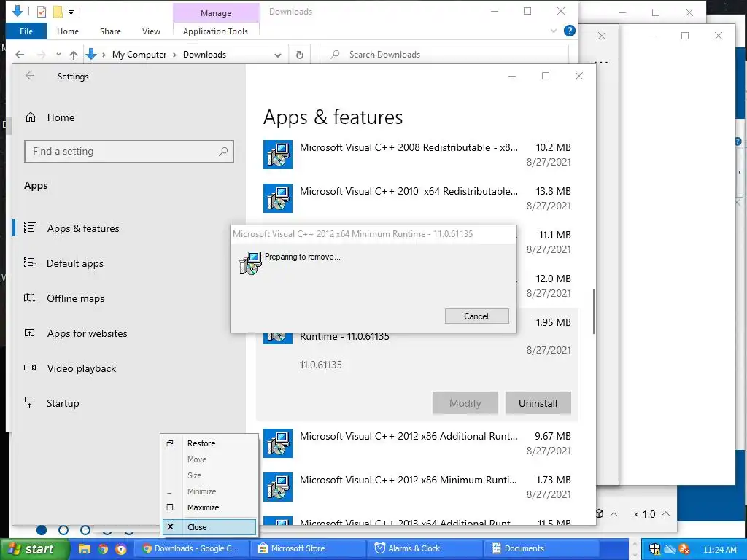Click Uninstall for Visual C++ 2012 Runtime
This screenshot has height=560, width=747.
tap(538, 403)
